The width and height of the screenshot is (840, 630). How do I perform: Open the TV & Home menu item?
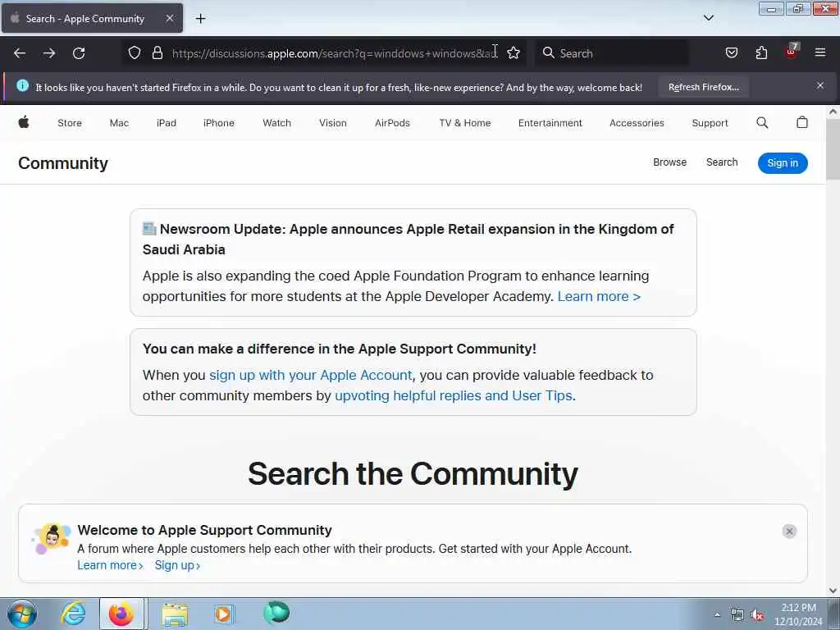point(465,123)
